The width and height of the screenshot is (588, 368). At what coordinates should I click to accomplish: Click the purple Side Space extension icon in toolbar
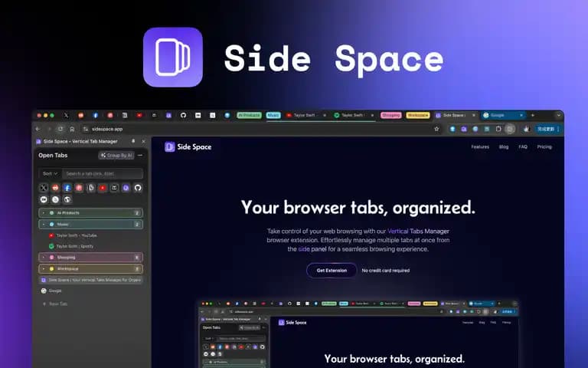[464, 129]
